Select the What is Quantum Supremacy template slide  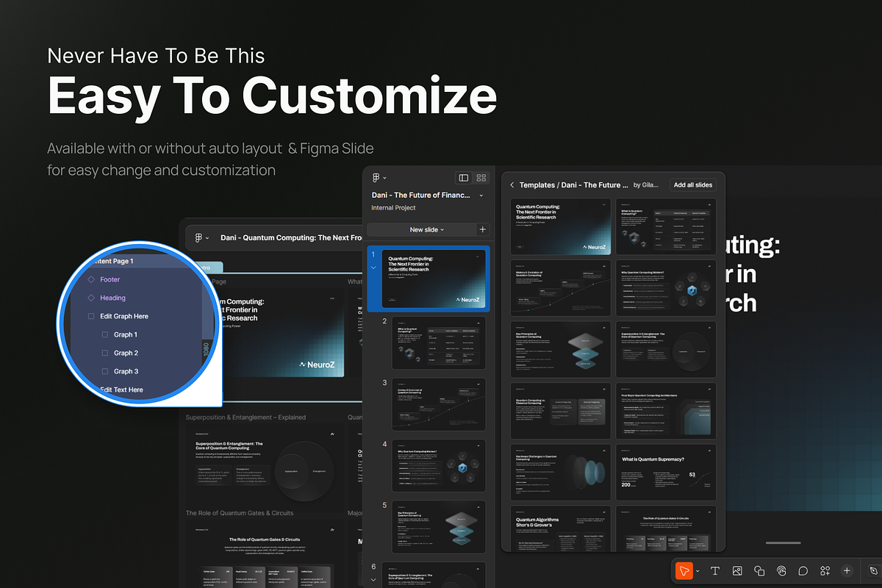click(666, 472)
